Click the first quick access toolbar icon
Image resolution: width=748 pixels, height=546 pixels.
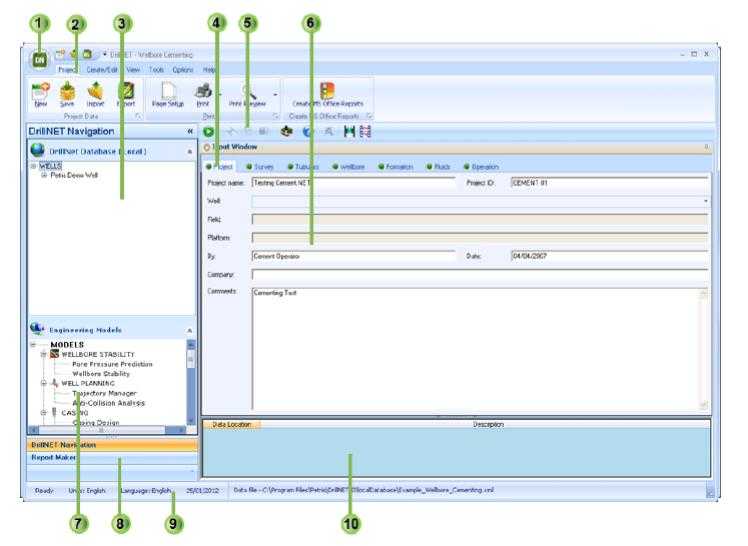pyautogui.click(x=60, y=55)
